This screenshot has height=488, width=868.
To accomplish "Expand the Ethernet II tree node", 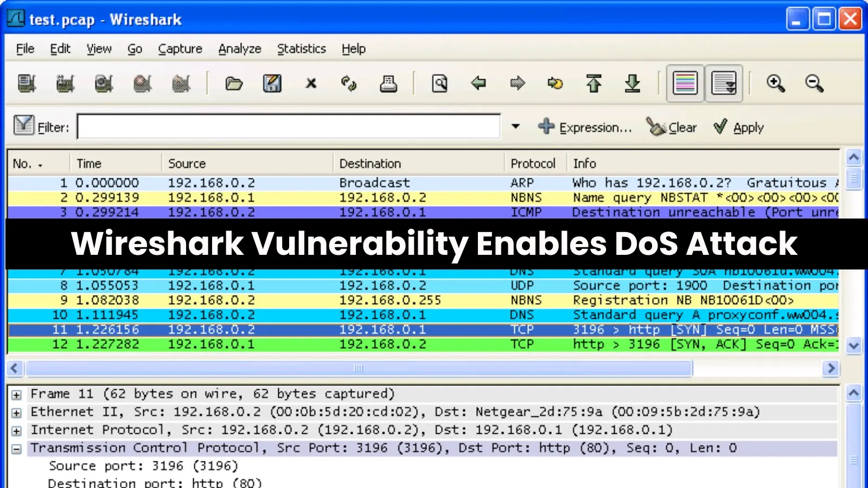I will 17,413.
